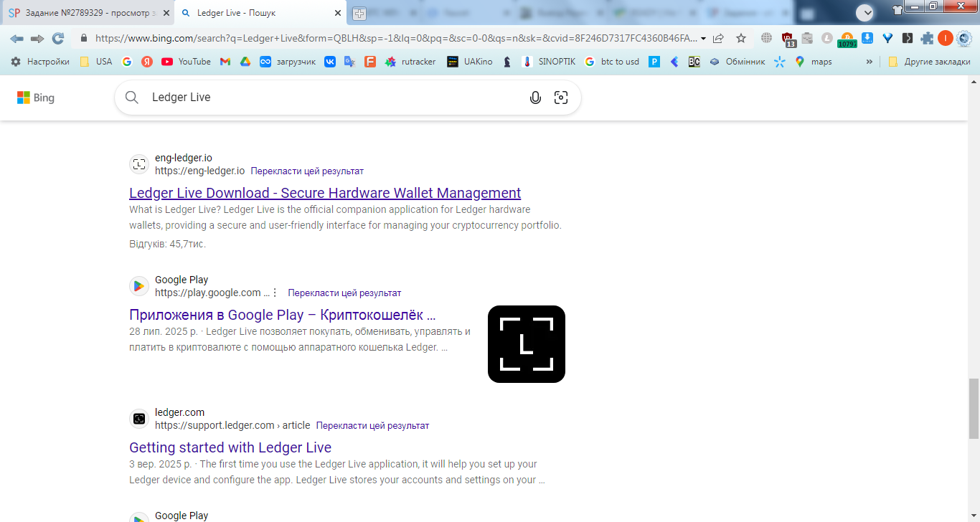Open 'Ledger Live Download - Secure Hardware Wallet Management' result

click(325, 193)
